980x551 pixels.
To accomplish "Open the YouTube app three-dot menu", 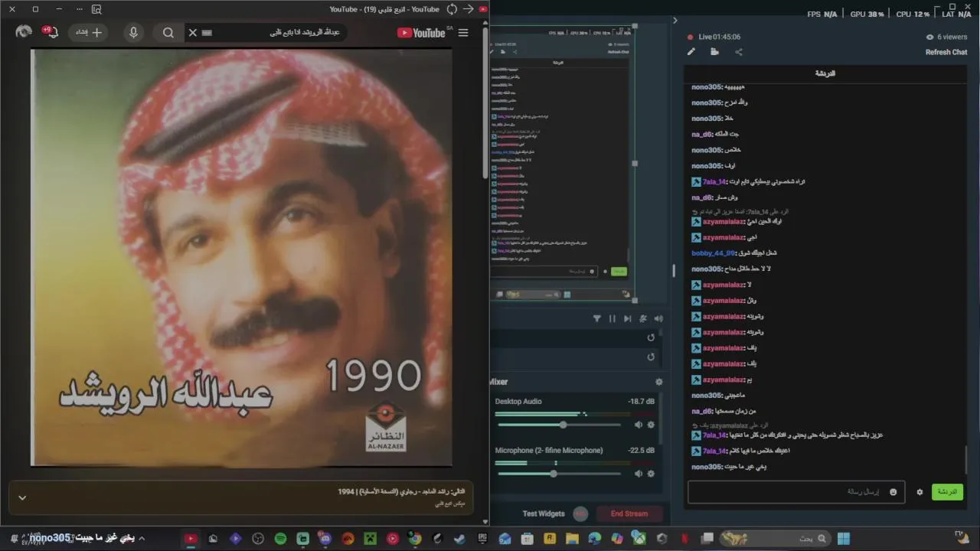I will [79, 9].
